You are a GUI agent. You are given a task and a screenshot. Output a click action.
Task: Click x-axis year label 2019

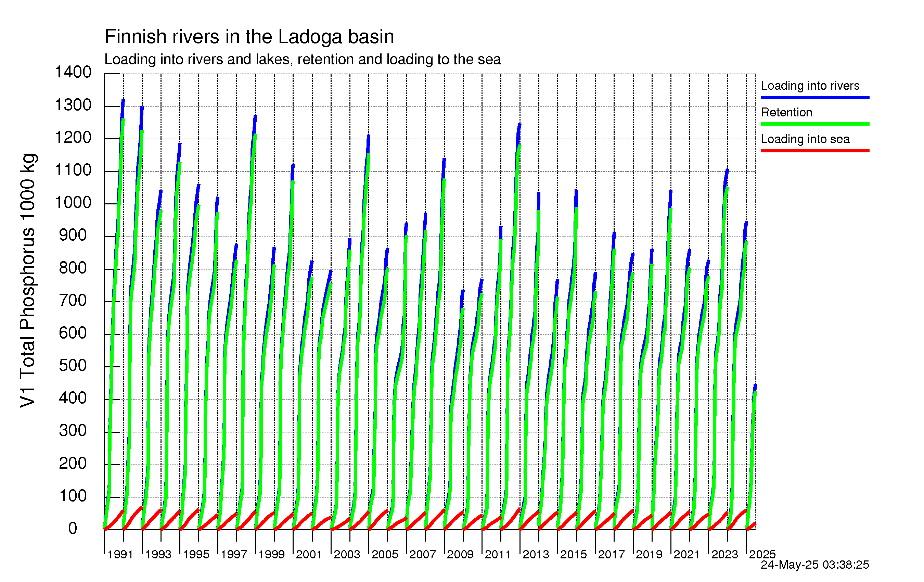649,554
